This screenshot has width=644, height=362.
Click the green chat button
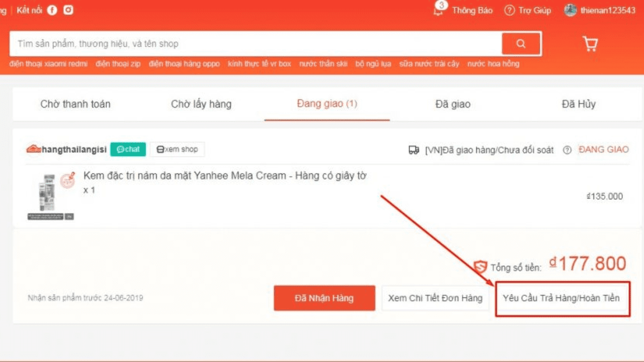click(128, 149)
